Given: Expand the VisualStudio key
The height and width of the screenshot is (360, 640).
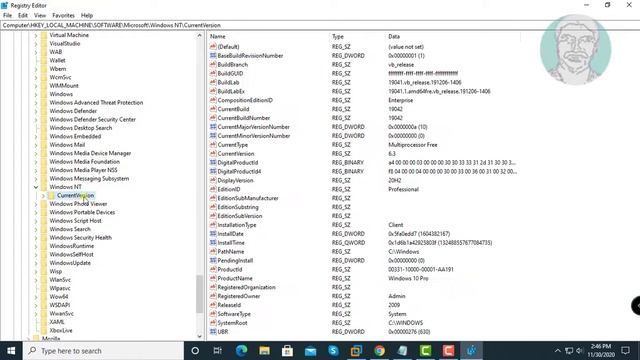Looking at the screenshot, I should (36, 44).
